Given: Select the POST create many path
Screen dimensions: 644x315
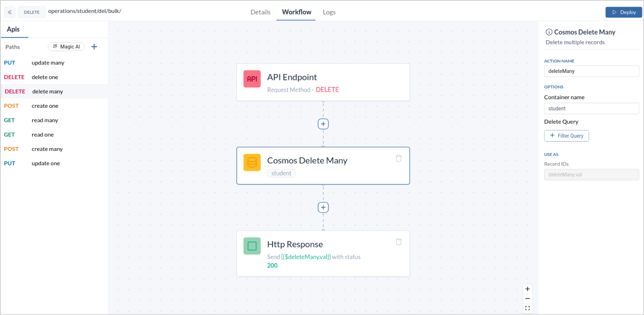Looking at the screenshot, I should click(54, 149).
